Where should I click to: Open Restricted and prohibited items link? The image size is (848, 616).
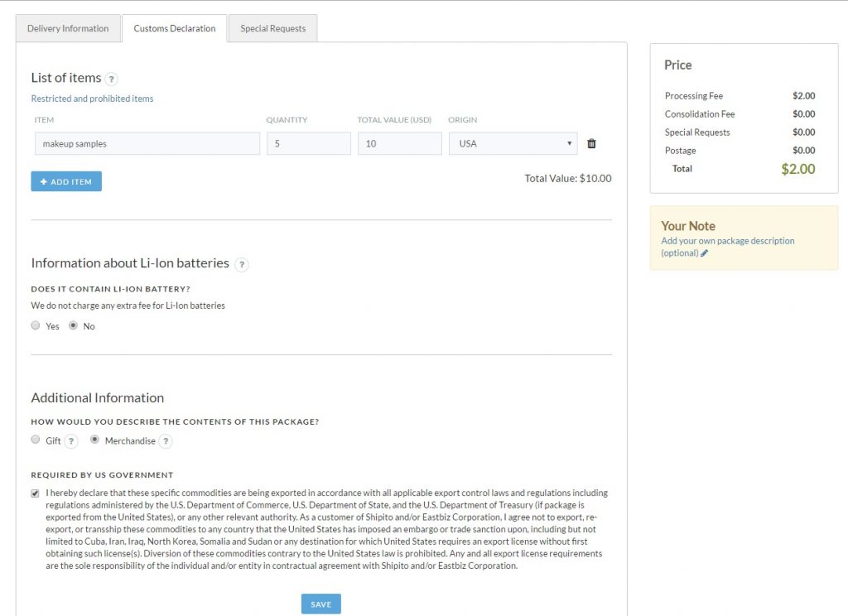(x=92, y=99)
